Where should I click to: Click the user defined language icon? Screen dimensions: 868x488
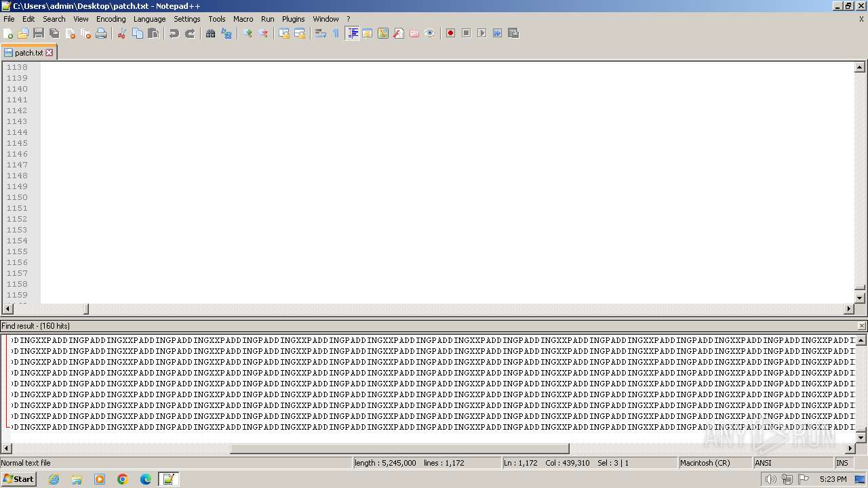368,33
